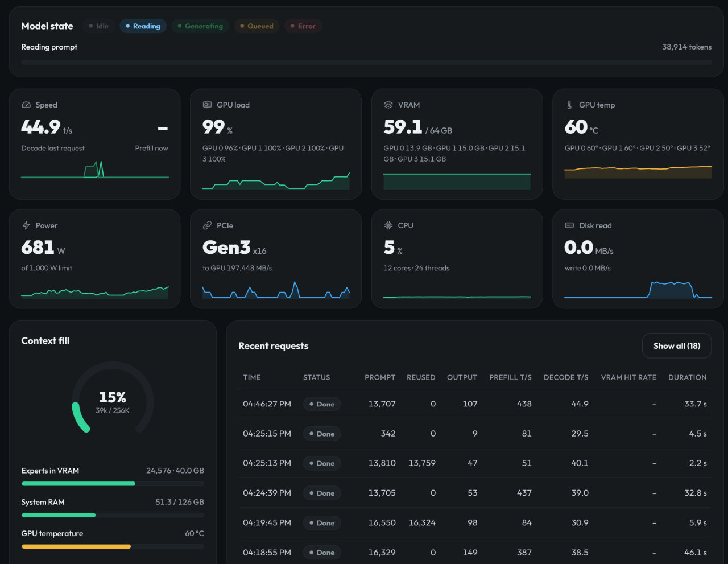Click the Power lightning bolt icon
The image size is (728, 564).
coord(26,225)
